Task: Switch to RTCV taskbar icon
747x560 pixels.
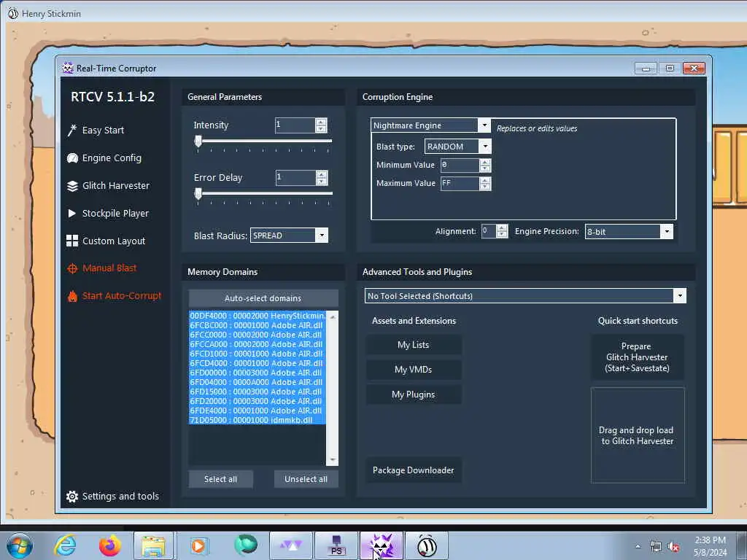Action: (x=382, y=545)
